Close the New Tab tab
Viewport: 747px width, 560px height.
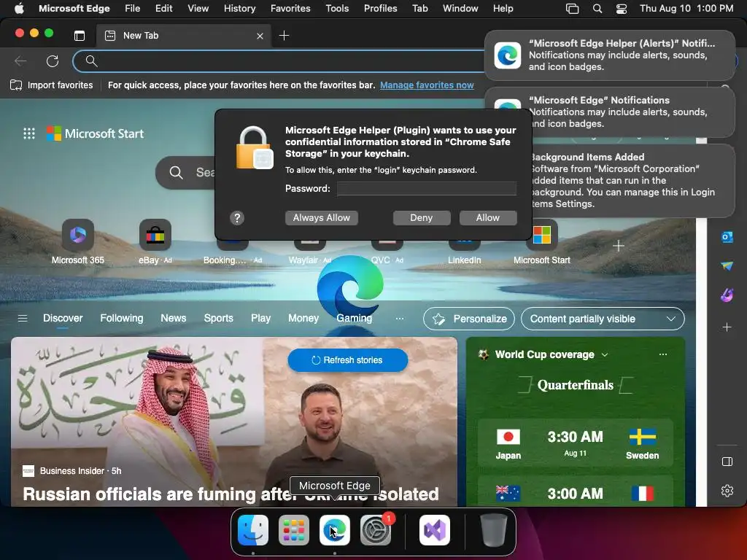(260, 36)
